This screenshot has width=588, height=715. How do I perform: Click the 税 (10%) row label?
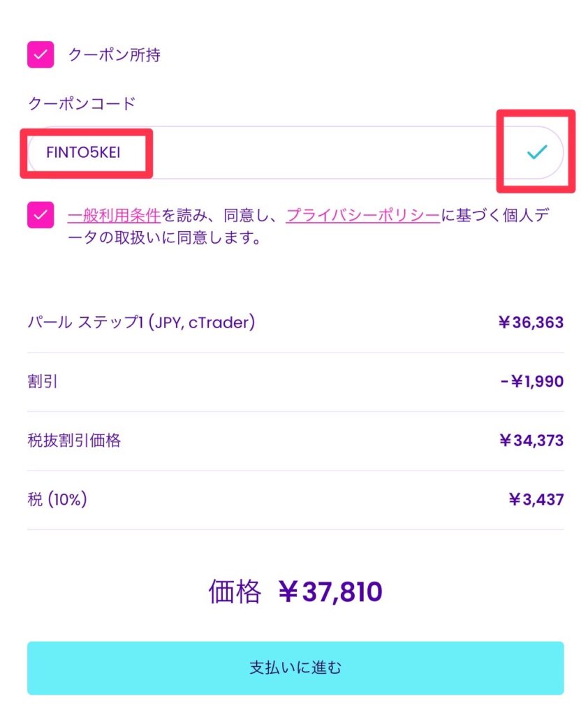57,500
